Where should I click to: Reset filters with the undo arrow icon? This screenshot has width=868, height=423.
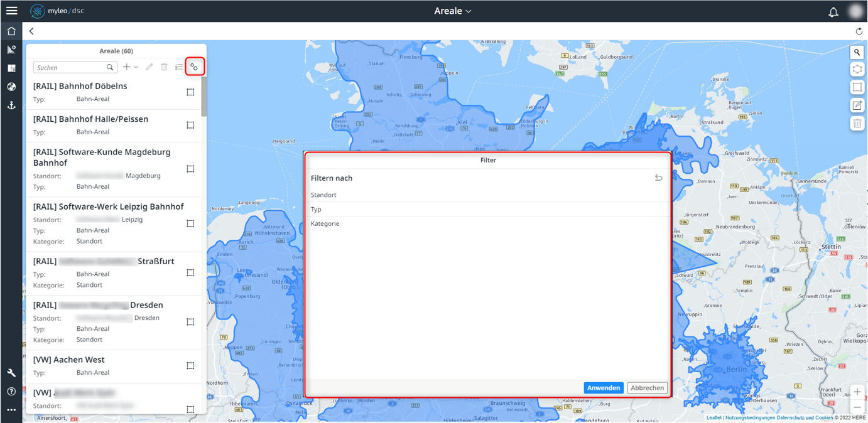click(x=659, y=178)
